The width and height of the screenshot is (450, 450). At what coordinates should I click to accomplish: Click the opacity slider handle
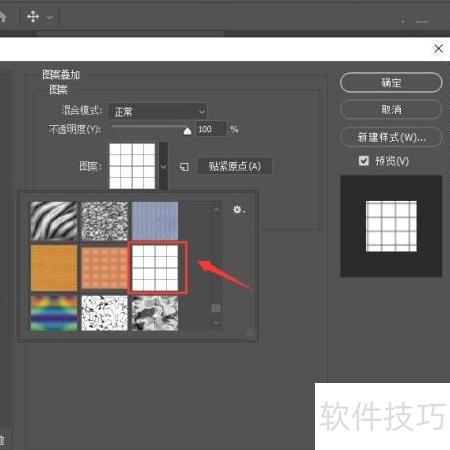[x=187, y=131]
